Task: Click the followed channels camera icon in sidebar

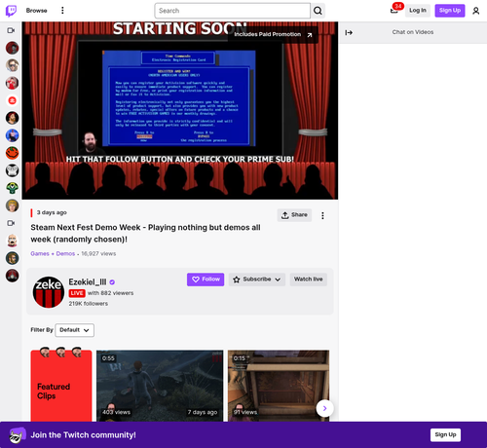Action: (x=11, y=30)
